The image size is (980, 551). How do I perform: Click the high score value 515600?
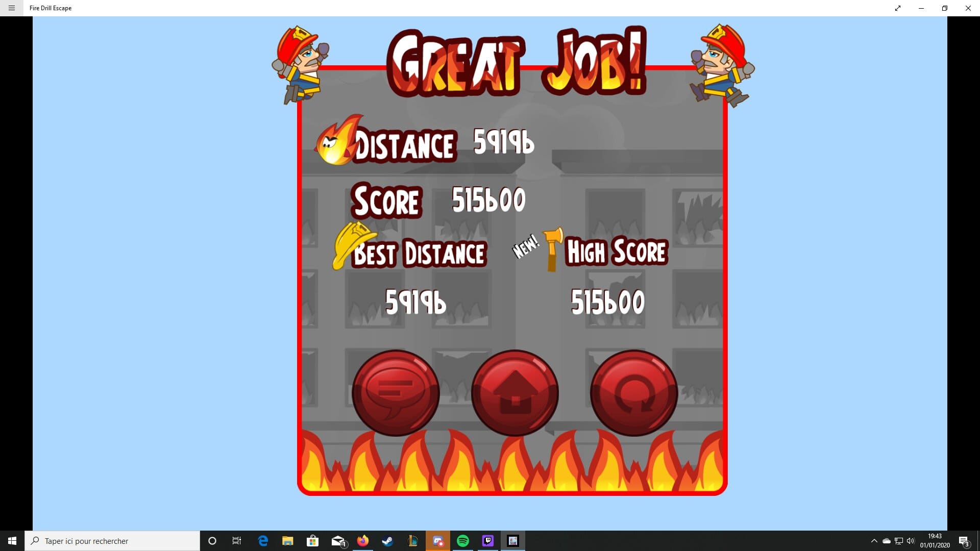coord(607,302)
